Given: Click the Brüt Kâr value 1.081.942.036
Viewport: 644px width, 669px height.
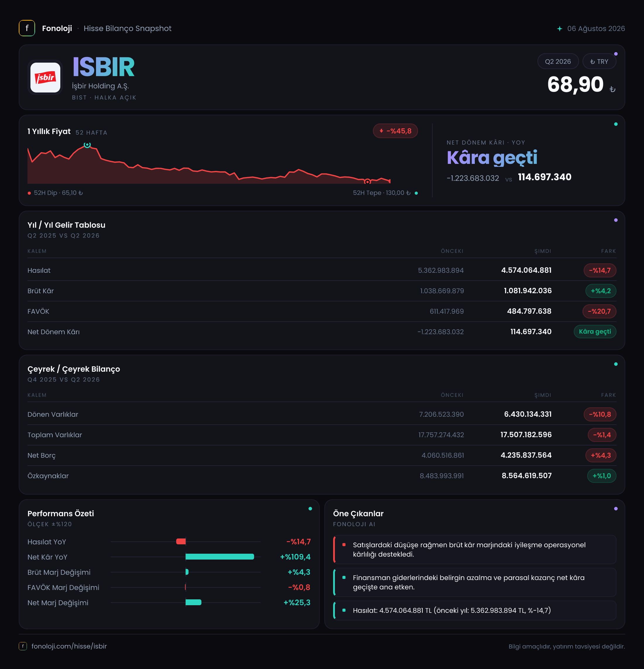Looking at the screenshot, I should point(527,291).
